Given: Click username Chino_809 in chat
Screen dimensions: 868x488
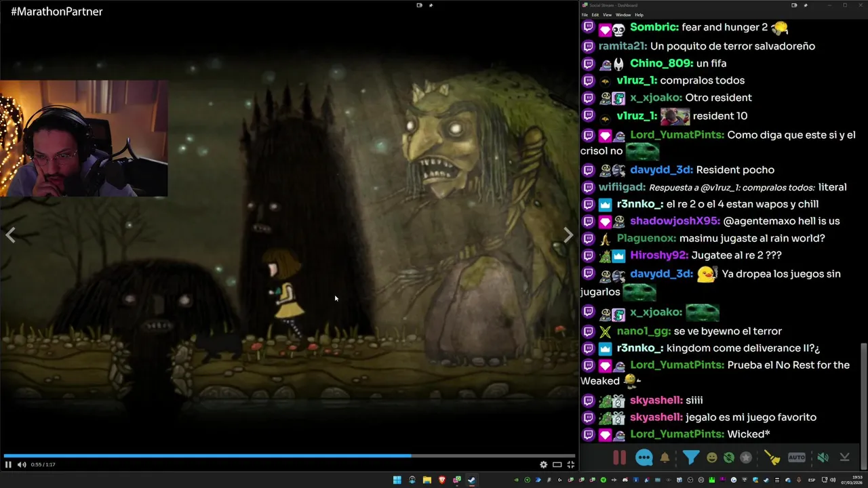Looking at the screenshot, I should click(x=661, y=63).
